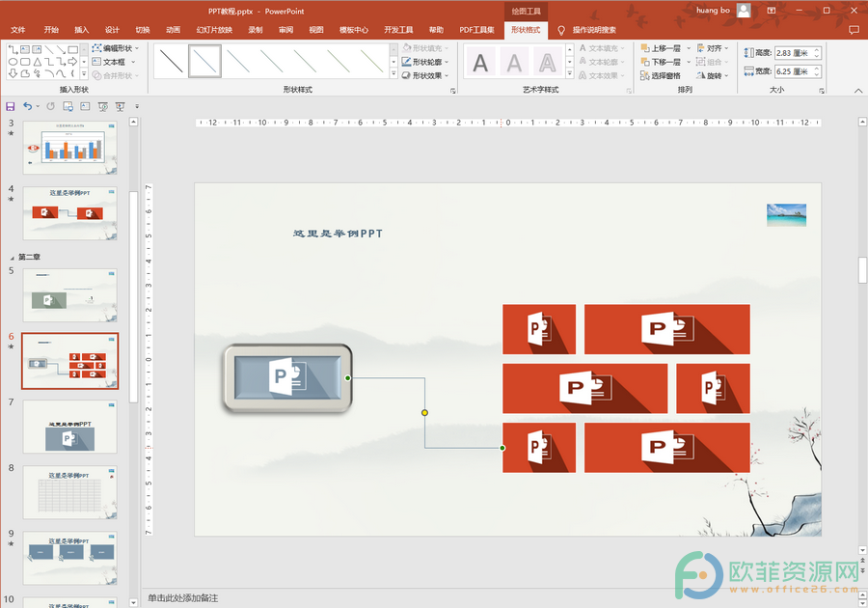Select the gray framed PowerPoint shape
This screenshot has width=868, height=608.
[x=287, y=378]
